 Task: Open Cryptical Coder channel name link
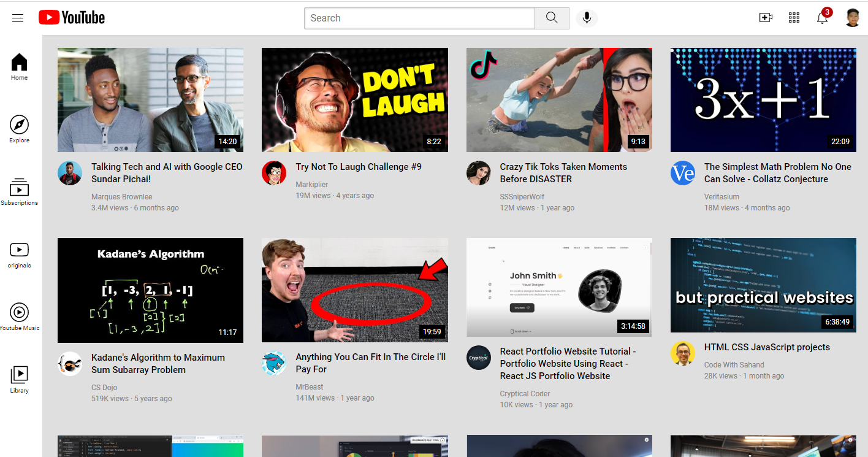pos(525,394)
